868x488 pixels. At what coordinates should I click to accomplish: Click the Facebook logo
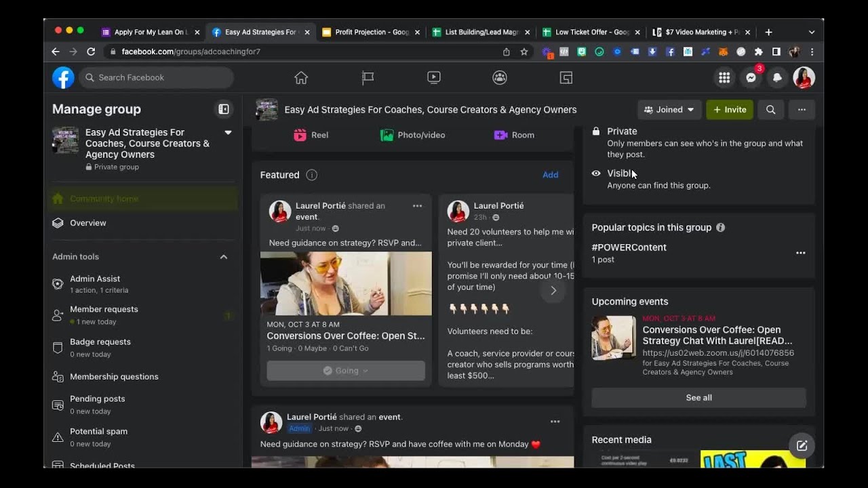63,78
